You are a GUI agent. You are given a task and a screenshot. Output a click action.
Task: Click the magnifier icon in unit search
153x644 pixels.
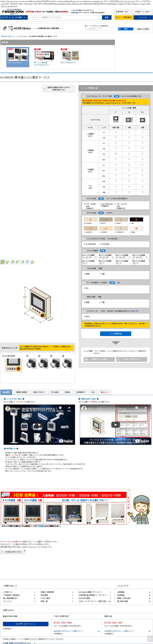(120, 29)
